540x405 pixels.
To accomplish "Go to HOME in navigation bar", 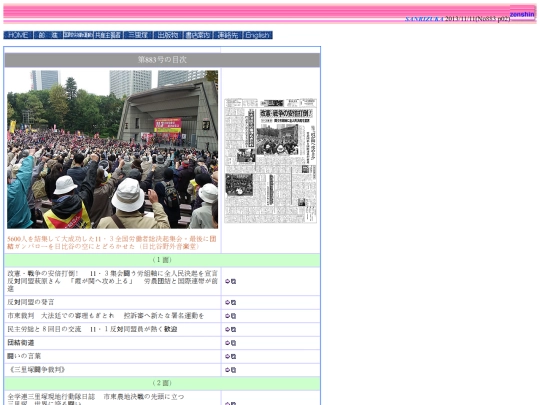I will [x=18, y=35].
